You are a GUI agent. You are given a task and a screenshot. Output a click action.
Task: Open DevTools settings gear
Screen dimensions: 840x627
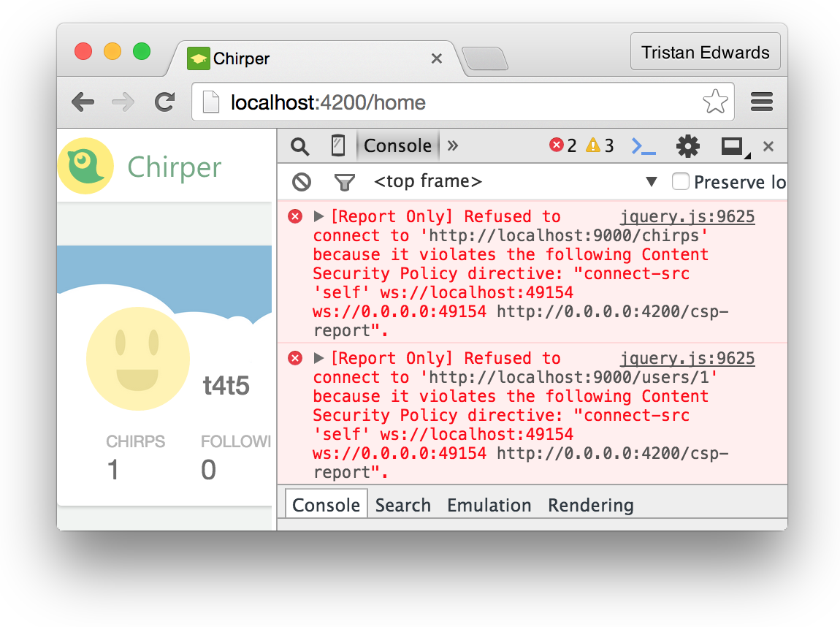(x=687, y=146)
